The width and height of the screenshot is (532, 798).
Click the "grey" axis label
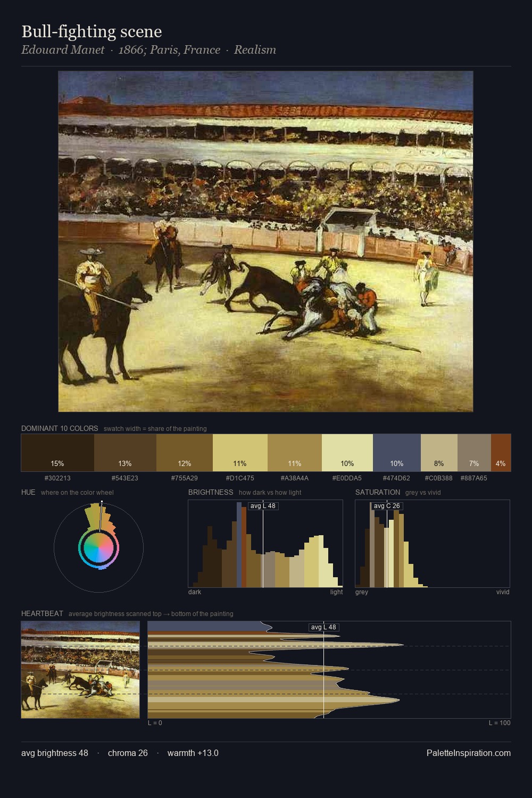362,592
